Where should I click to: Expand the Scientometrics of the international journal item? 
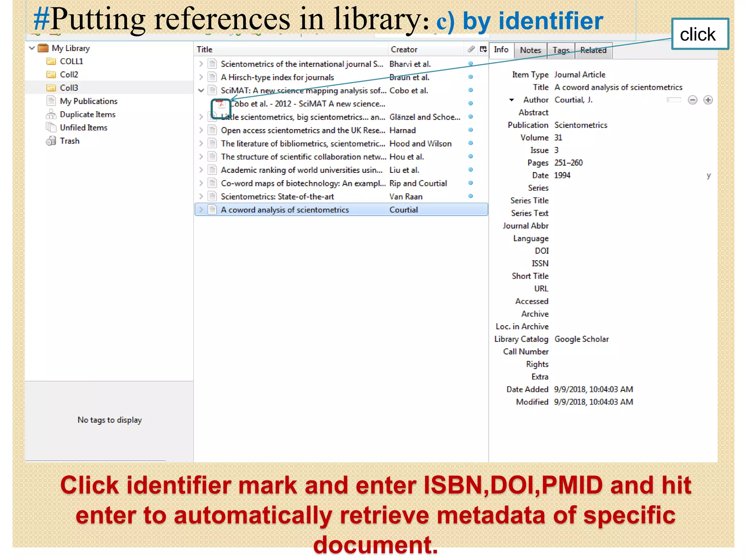tap(201, 64)
